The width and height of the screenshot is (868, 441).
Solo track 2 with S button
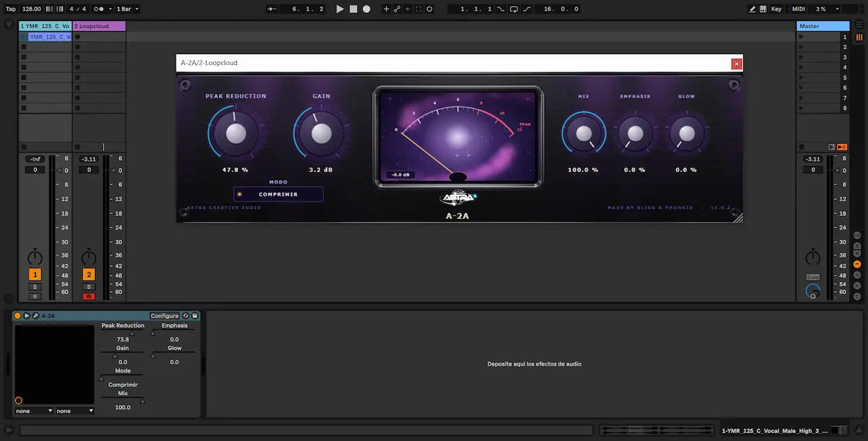point(89,287)
